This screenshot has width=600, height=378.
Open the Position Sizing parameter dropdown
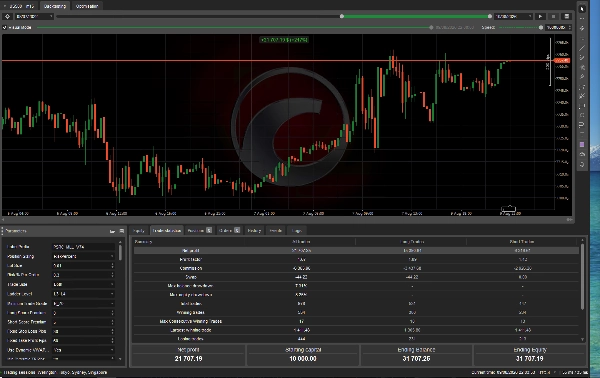[x=83, y=256]
